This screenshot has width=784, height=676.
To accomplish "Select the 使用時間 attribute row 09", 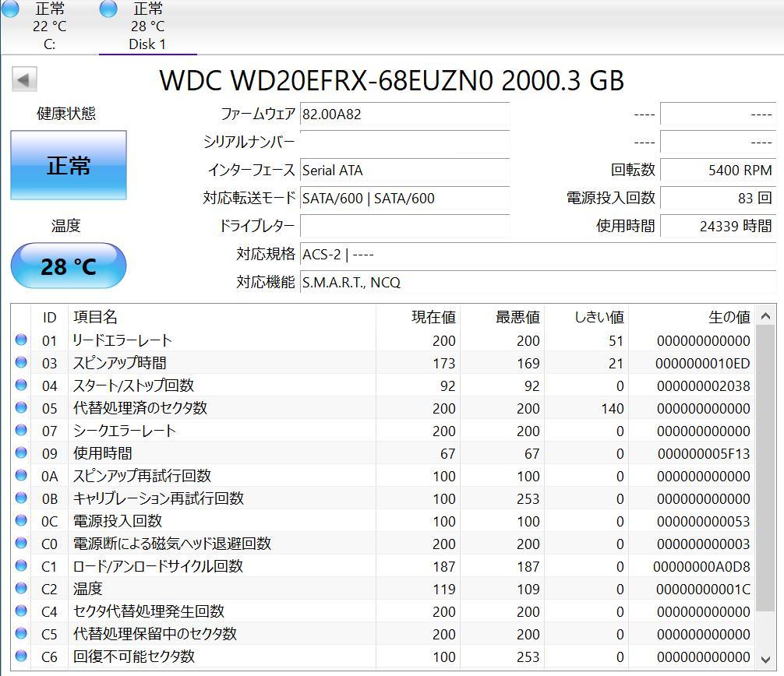I will pos(383,453).
